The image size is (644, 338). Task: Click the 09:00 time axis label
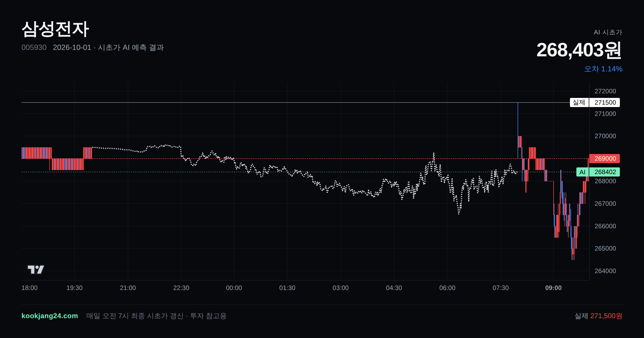[x=553, y=288]
